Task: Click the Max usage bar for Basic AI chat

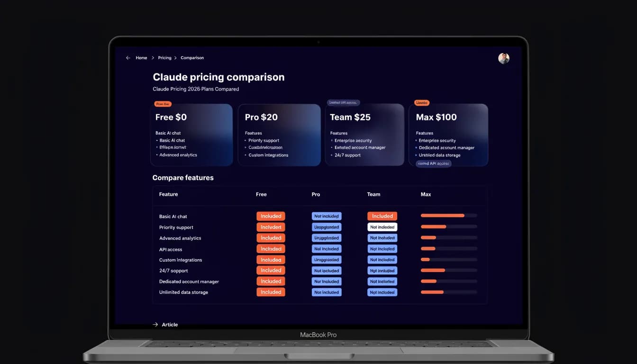Action: tap(449, 216)
